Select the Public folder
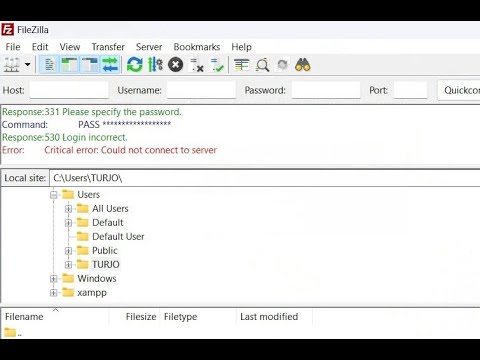The width and height of the screenshot is (480, 360). 105,251
